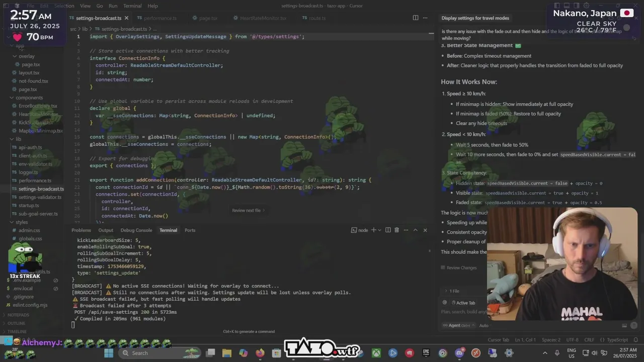
Task: Click the Ln 1, Col 1 indicator
Action: 525,340
